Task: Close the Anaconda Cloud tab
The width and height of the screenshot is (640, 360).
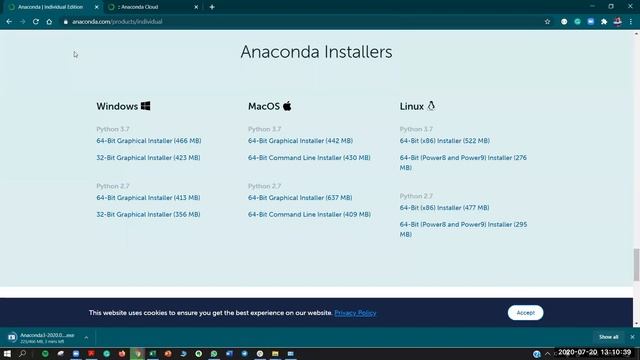Action: point(196,7)
